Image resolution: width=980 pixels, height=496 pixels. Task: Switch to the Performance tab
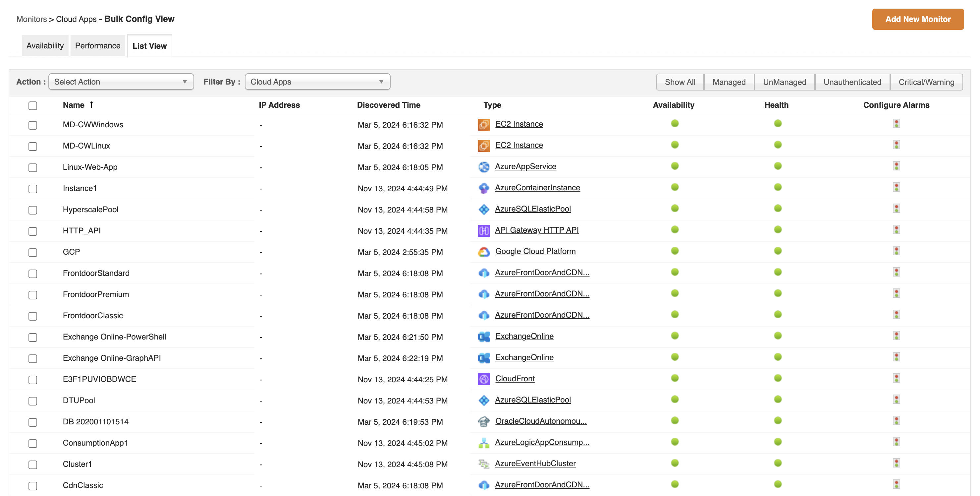[x=97, y=46]
